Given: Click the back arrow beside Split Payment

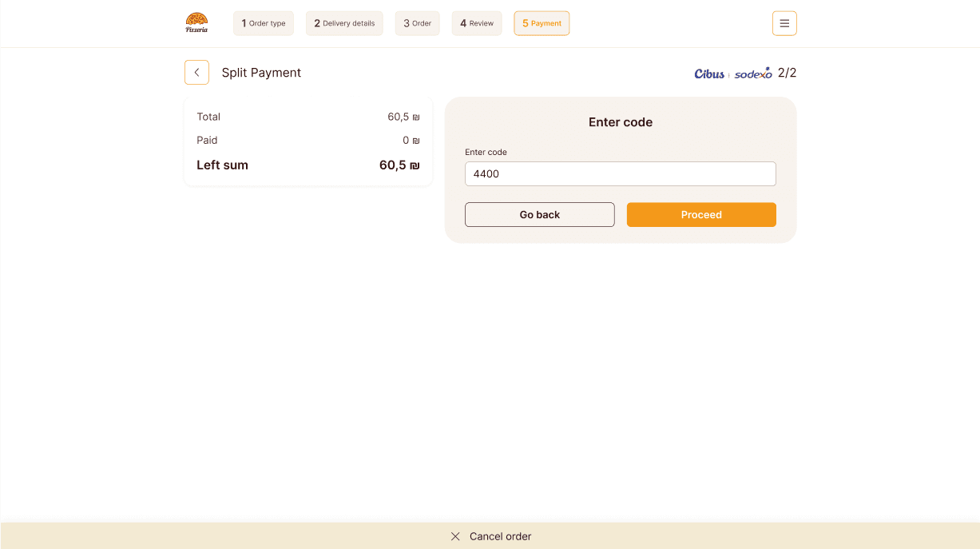Looking at the screenshot, I should tap(196, 72).
